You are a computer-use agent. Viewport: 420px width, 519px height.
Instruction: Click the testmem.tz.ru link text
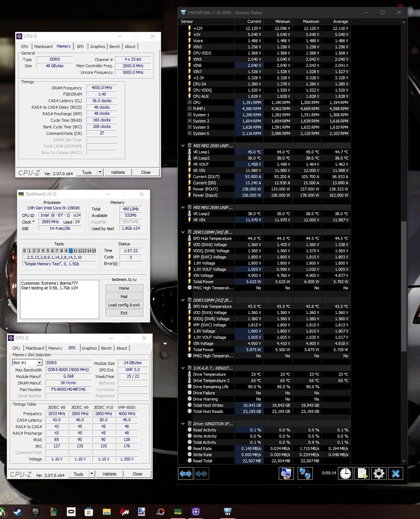click(x=124, y=279)
